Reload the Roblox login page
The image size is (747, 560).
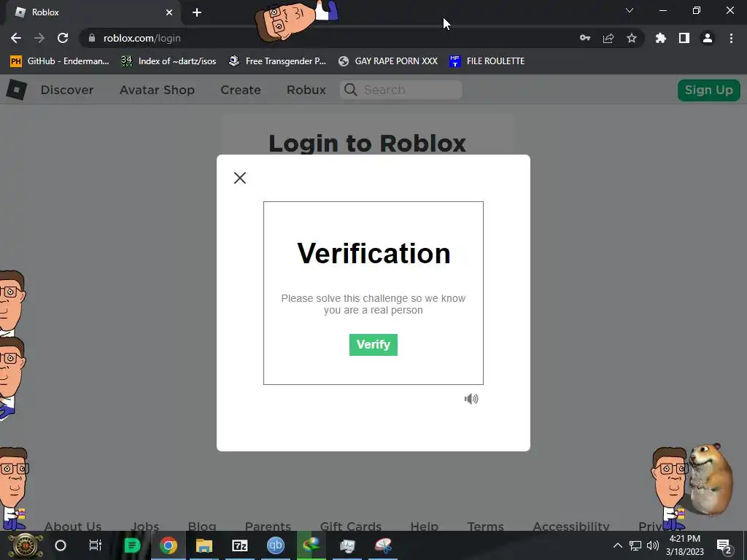pyautogui.click(x=63, y=38)
